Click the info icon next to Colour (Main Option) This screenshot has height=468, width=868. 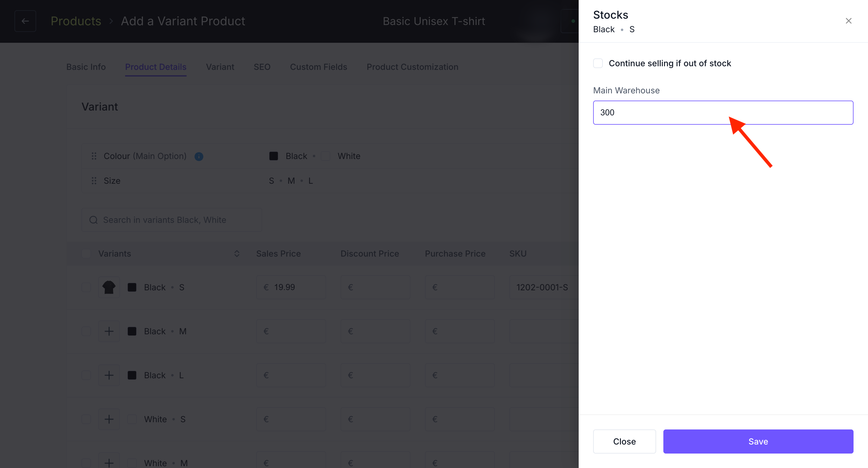tap(199, 156)
